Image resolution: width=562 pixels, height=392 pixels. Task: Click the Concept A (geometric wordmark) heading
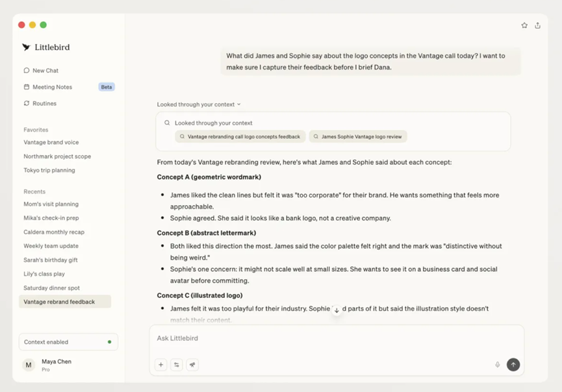[209, 177]
